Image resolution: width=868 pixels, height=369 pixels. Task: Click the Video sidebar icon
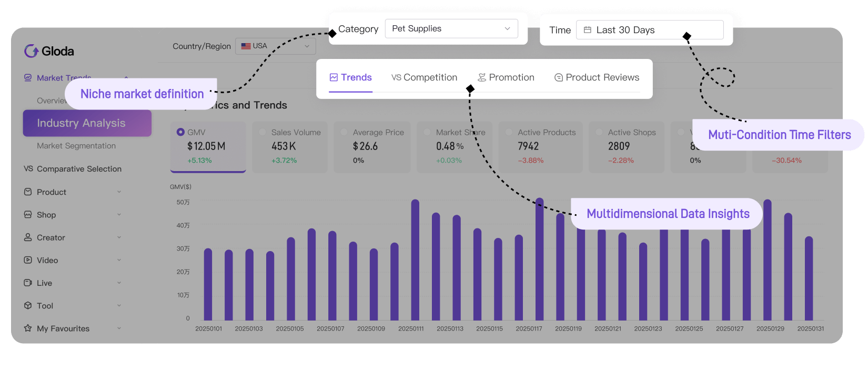pos(28,260)
